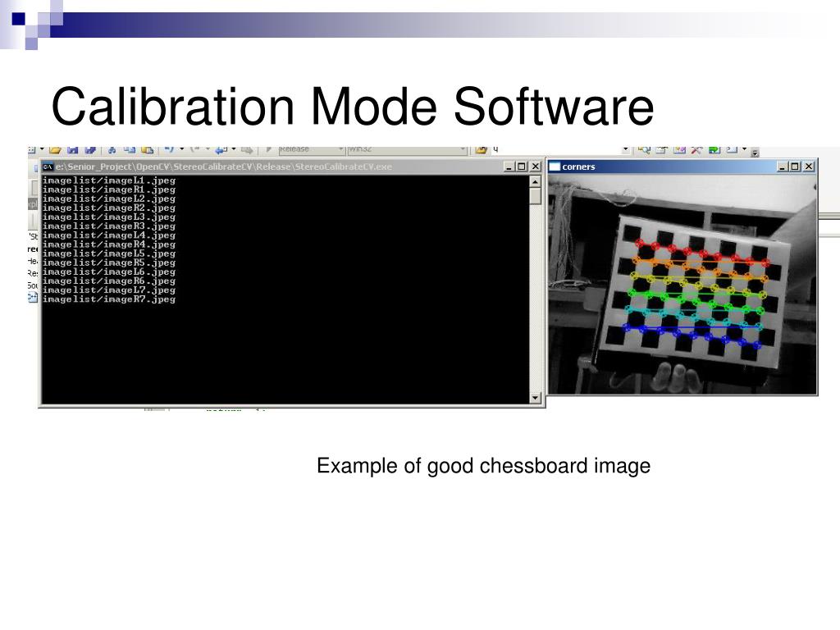This screenshot has height=630, width=840.
Task: Click the Start Debugging play icon
Action: (268, 149)
